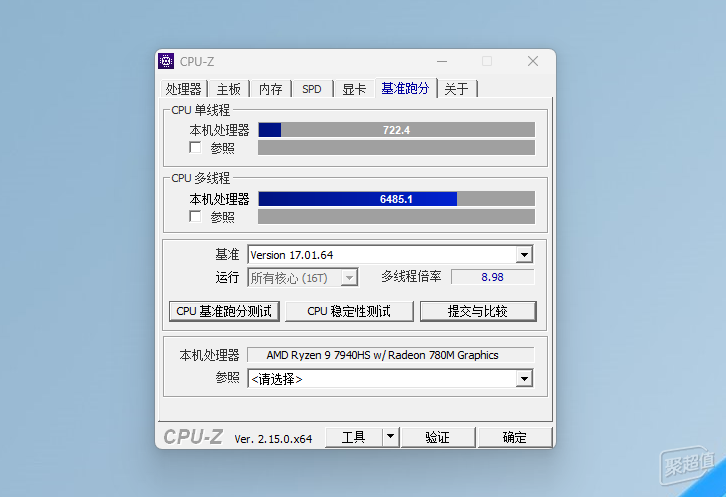The height and width of the screenshot is (497, 726).
Task: Select the 基准跑分 tab
Action: pyautogui.click(x=405, y=88)
